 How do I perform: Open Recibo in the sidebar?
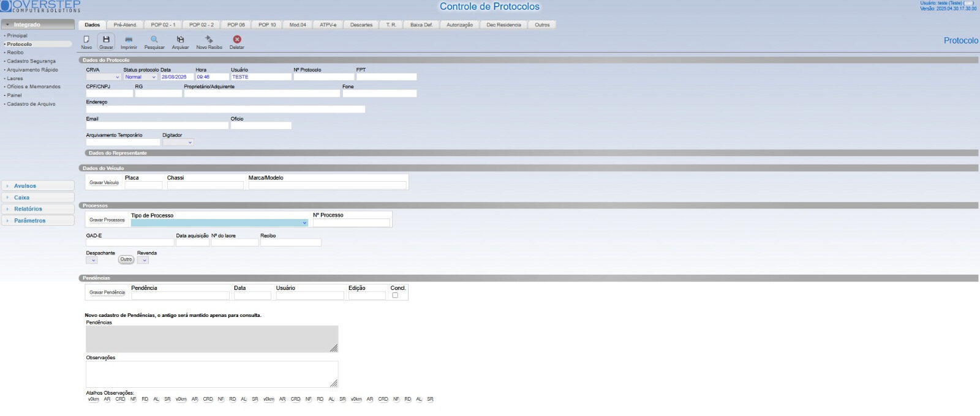tap(15, 53)
